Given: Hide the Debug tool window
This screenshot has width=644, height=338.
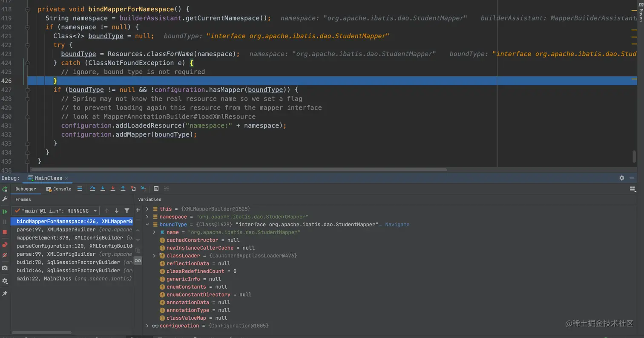Looking at the screenshot, I should click(x=632, y=178).
